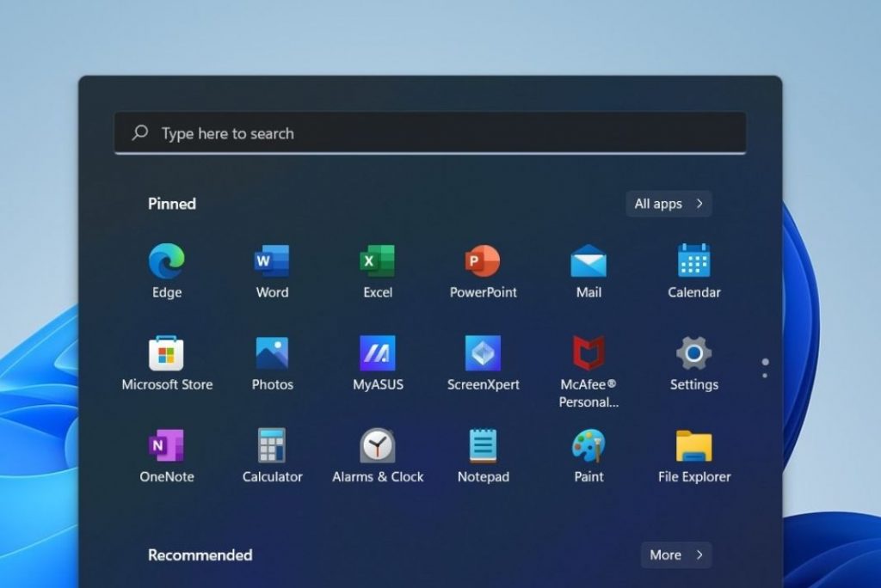Show more recommended items via More
Screen dimensions: 881x588
click(x=675, y=555)
